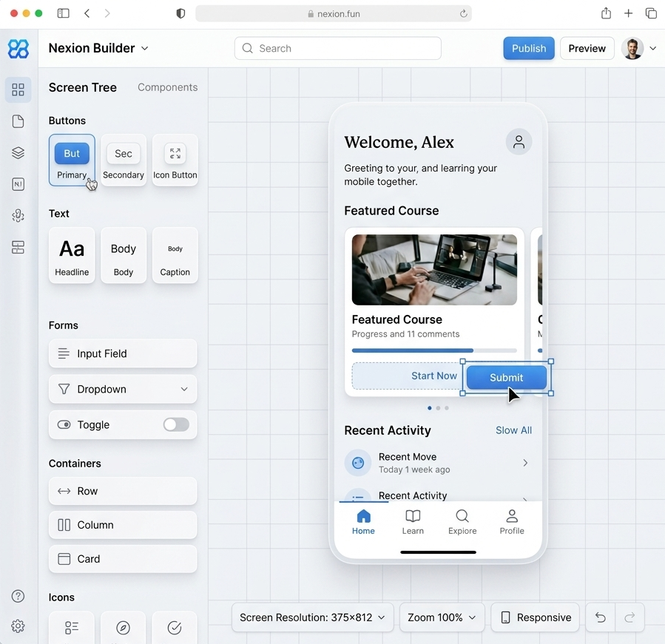Click the Undo arrow button
The height and width of the screenshot is (644, 665).
pyautogui.click(x=600, y=617)
